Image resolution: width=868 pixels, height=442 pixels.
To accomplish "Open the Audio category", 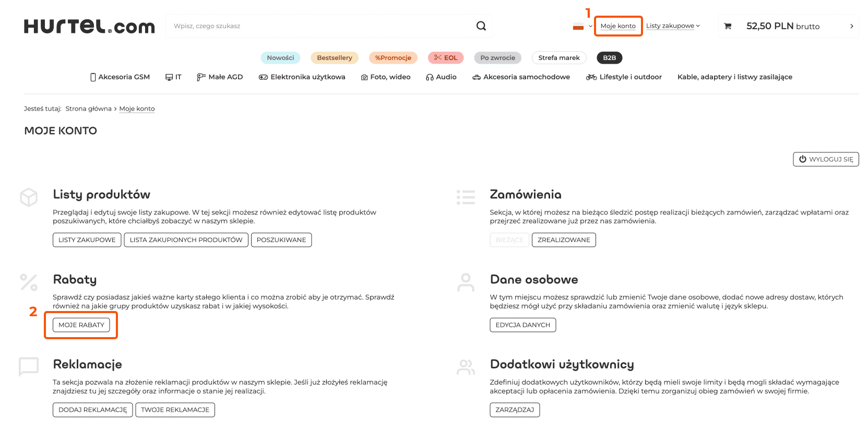I will pos(441,77).
